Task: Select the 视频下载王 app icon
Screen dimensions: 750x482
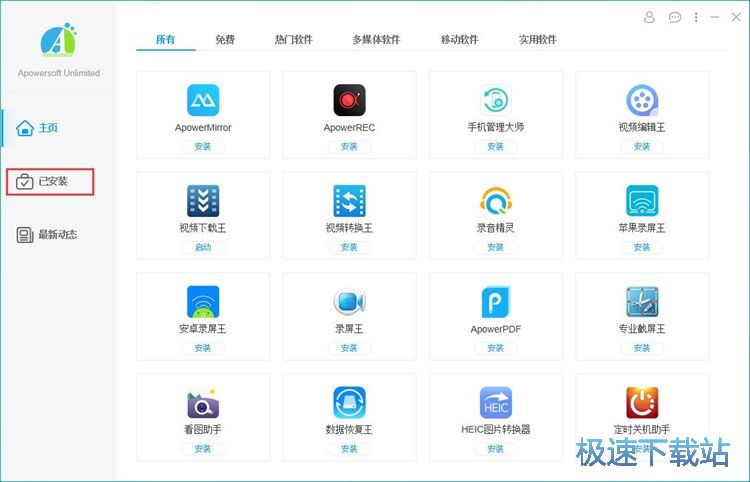Action: (x=203, y=201)
